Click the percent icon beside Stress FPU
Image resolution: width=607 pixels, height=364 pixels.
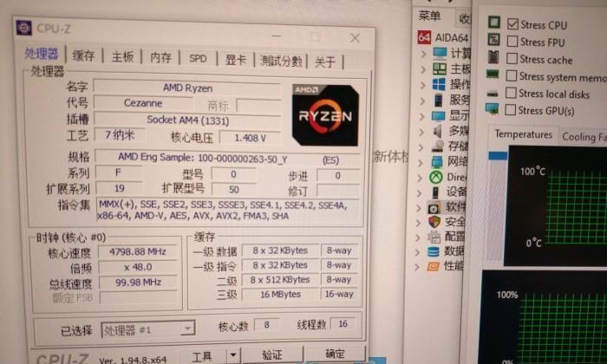493,40
